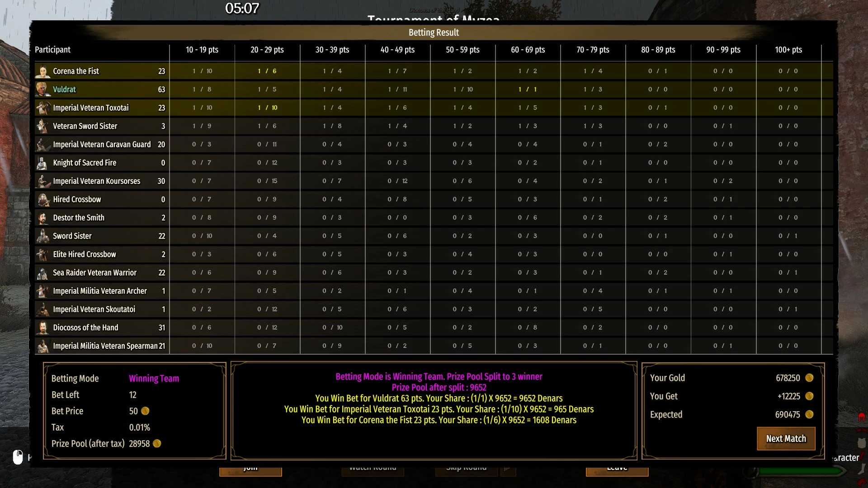Click gold coin icon beside Your Gold
Image resolution: width=868 pixels, height=488 pixels.
(x=809, y=378)
